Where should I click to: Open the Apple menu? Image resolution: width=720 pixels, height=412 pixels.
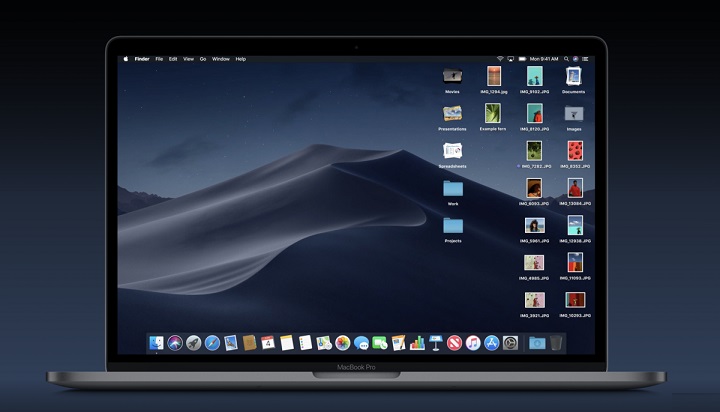click(x=126, y=59)
